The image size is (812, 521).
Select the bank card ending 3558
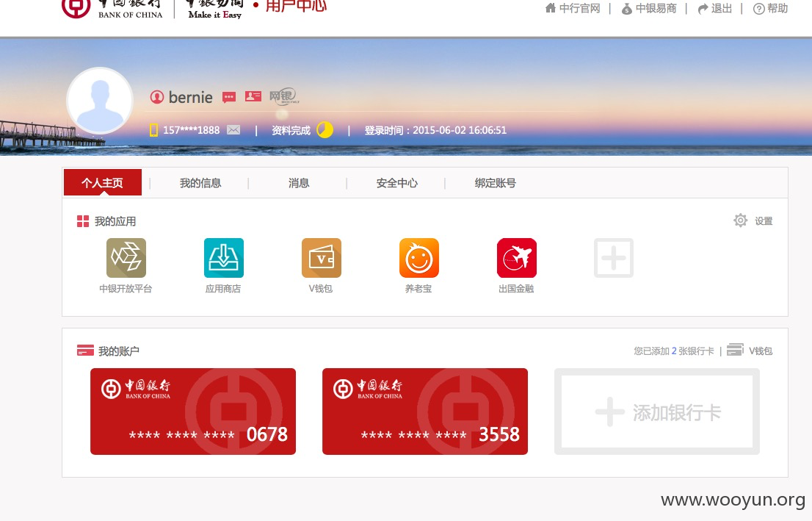(425, 412)
